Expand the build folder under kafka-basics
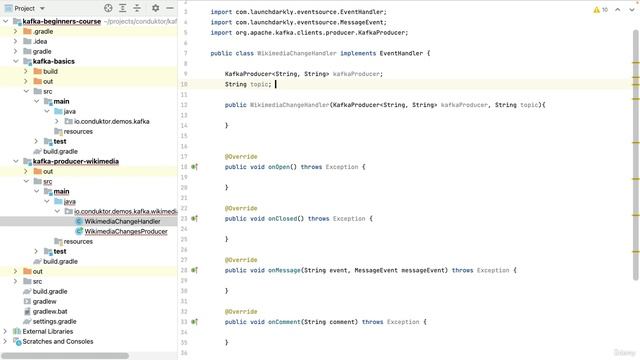 [x=26, y=71]
